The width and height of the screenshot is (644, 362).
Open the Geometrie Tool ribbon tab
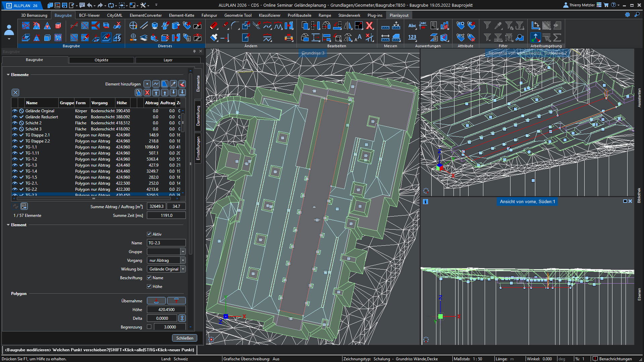pyautogui.click(x=237, y=15)
